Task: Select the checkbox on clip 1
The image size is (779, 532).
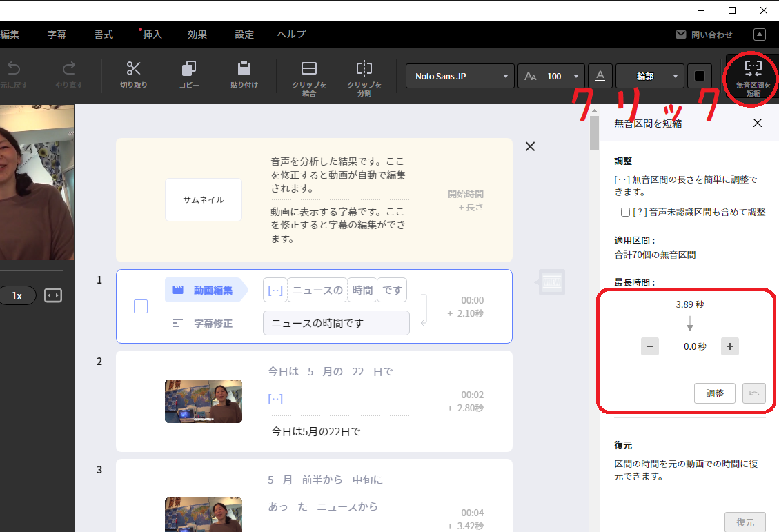Action: tap(141, 306)
